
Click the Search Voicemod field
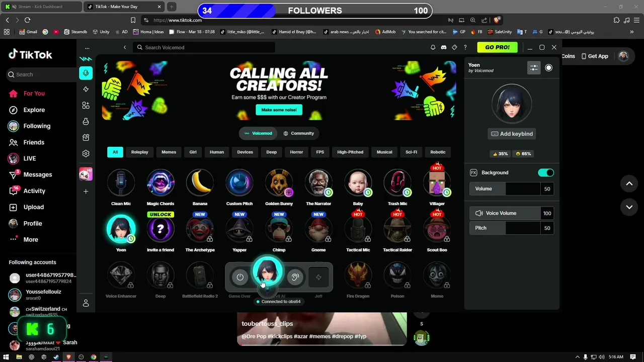coord(204,47)
